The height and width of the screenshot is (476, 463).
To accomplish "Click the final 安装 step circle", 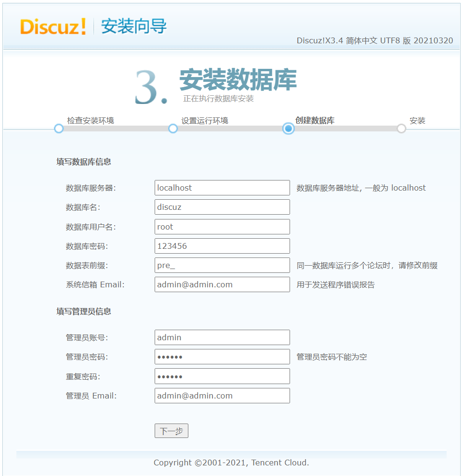I will click(401, 129).
